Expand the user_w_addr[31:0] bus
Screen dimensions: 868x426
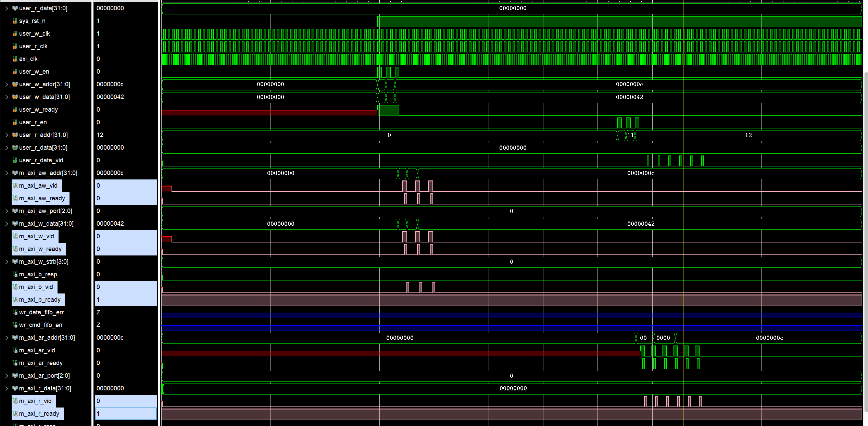7,84
